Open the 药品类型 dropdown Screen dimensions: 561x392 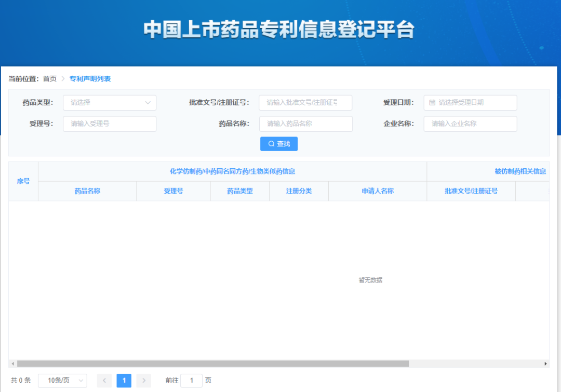pyautogui.click(x=110, y=103)
